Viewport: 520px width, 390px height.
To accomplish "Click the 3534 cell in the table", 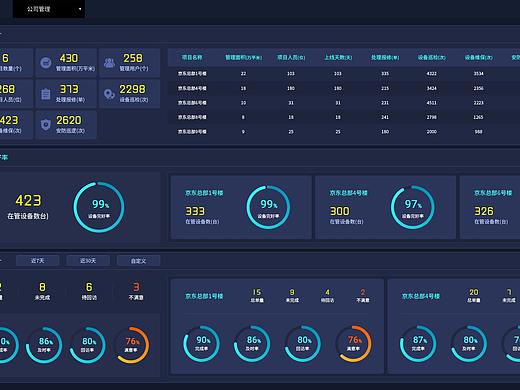I will coord(478,73).
